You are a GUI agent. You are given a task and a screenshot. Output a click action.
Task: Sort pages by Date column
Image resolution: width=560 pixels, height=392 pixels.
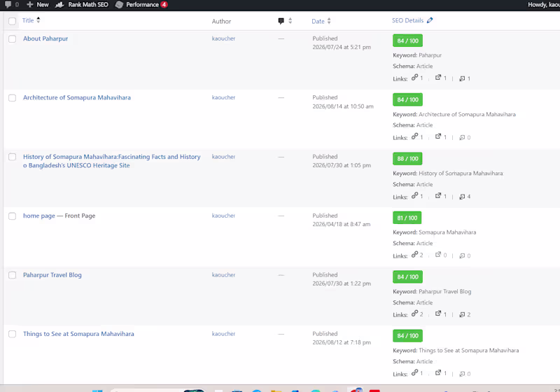click(x=318, y=21)
